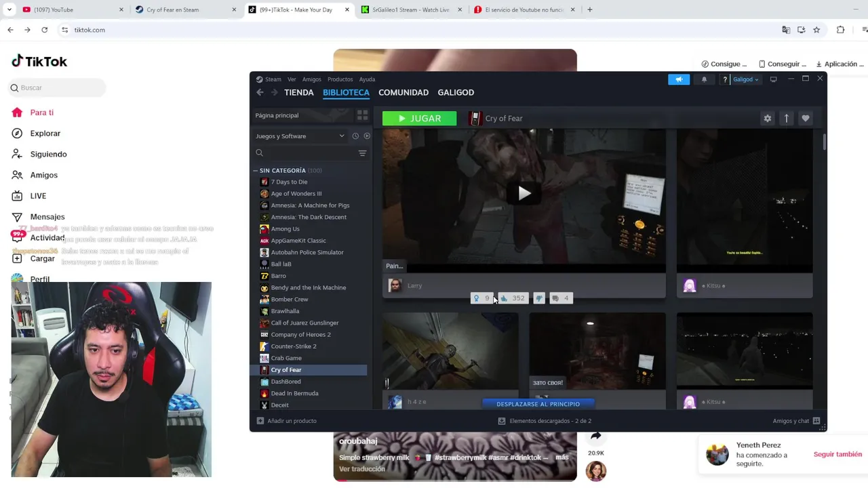The width and height of the screenshot is (868, 488).
Task: Click Seguir también for Yeneth Perez
Action: coord(837,454)
